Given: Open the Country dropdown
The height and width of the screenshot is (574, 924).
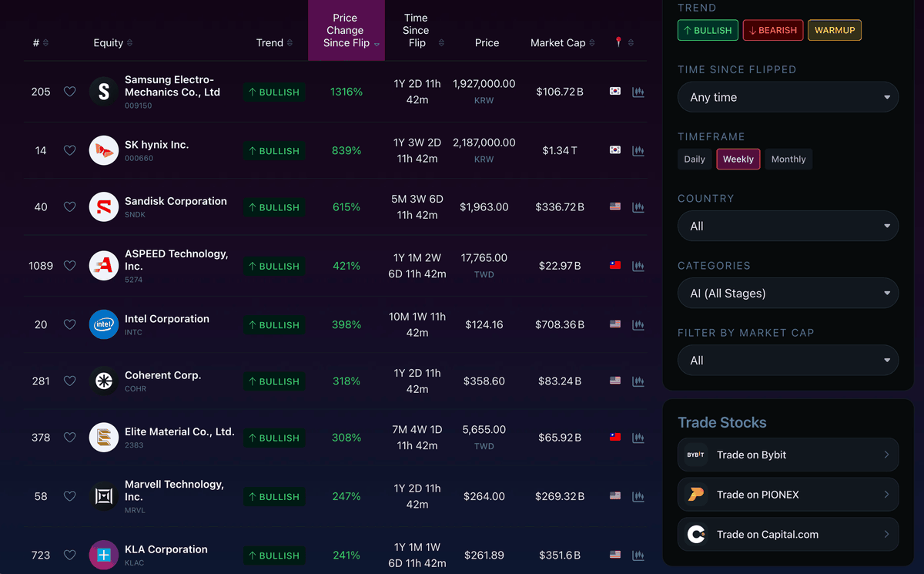Looking at the screenshot, I should click(x=788, y=226).
